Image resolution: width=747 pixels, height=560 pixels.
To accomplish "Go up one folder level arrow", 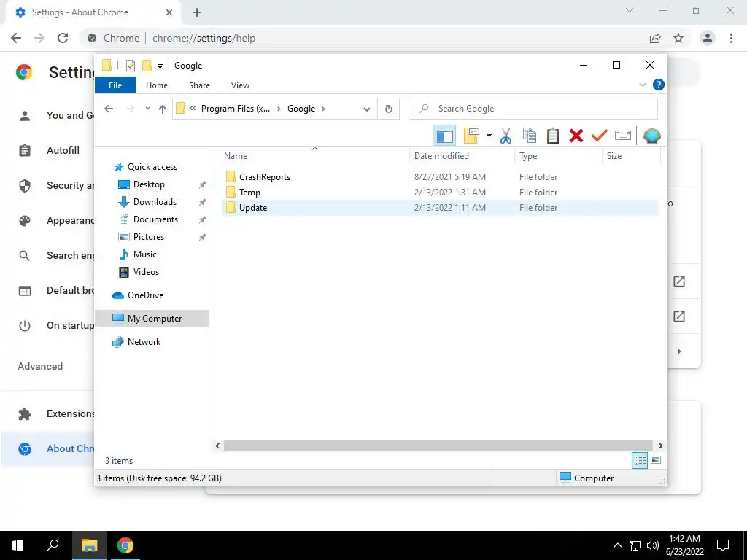I will pyautogui.click(x=163, y=109).
